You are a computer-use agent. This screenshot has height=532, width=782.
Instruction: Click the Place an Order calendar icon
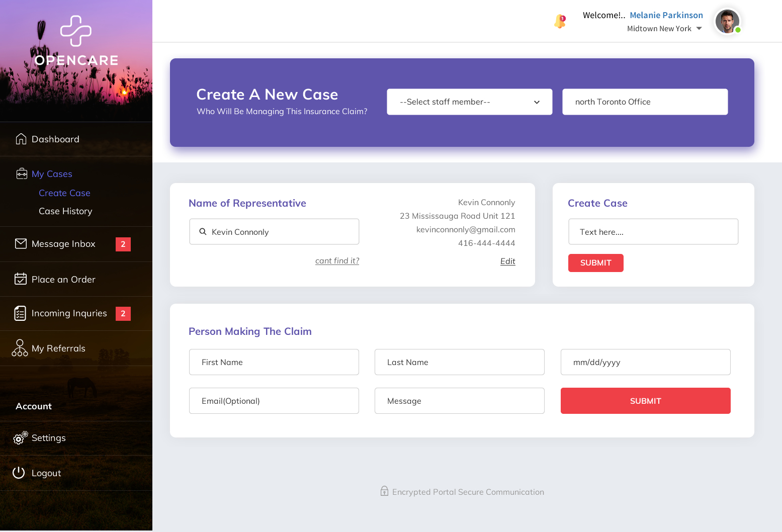tap(21, 279)
